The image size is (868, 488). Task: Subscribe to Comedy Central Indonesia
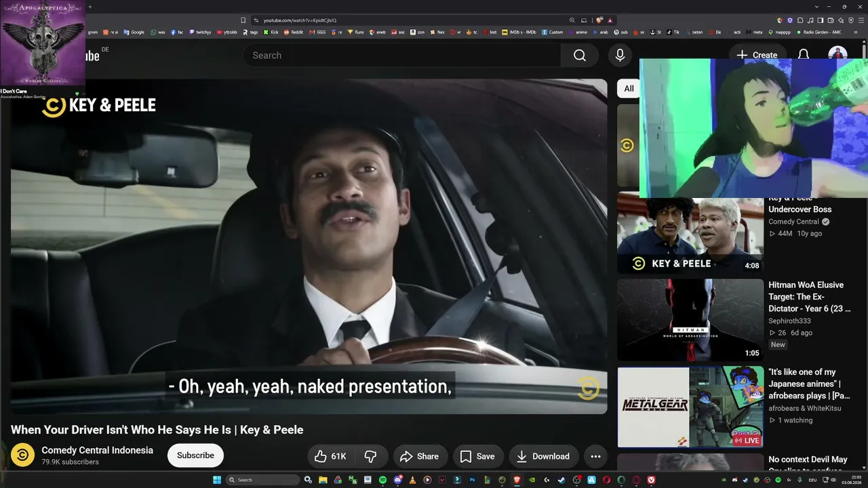coord(195,455)
